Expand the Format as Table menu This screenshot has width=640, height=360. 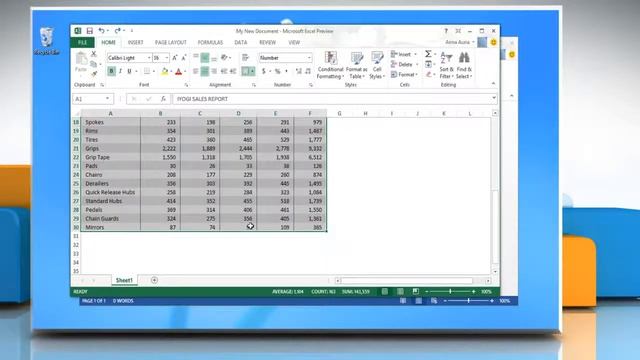coord(356,65)
